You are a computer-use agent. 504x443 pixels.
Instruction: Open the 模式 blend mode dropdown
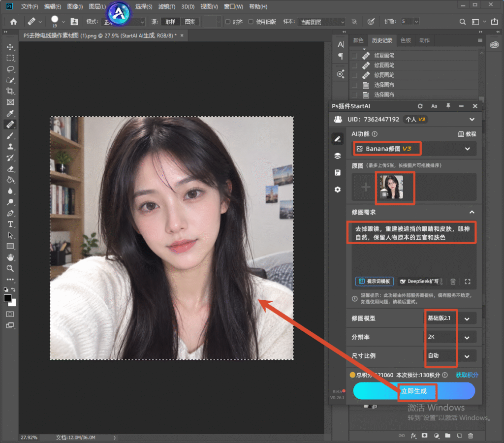[123, 22]
